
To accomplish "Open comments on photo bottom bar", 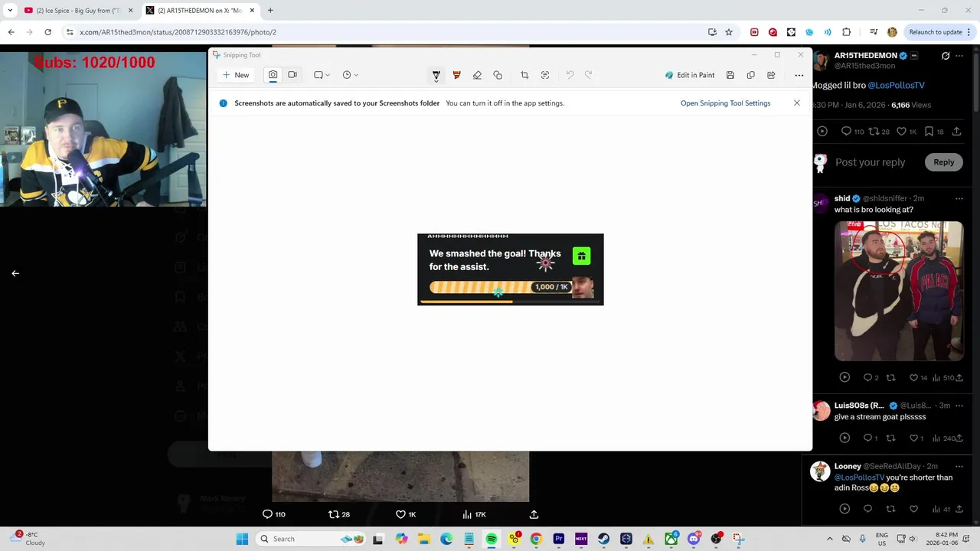I will coord(274,514).
